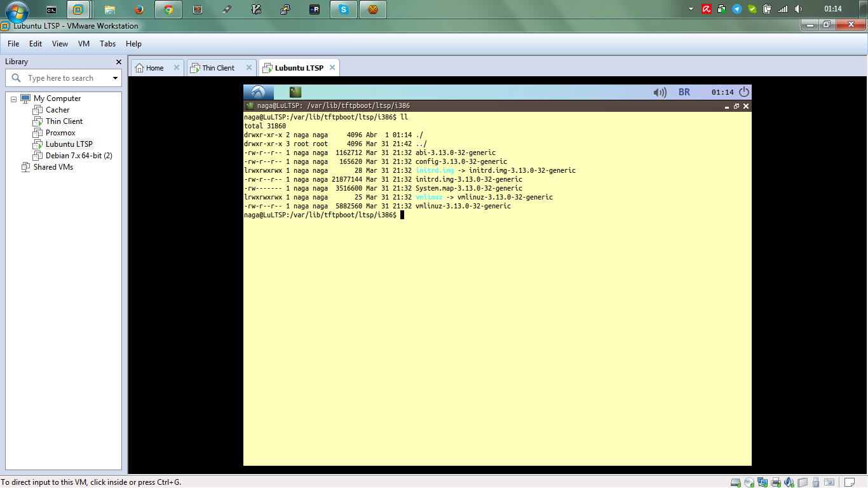Collapse the My Computer tree node
Image resolution: width=868 pixels, height=488 pixels.
(13, 99)
